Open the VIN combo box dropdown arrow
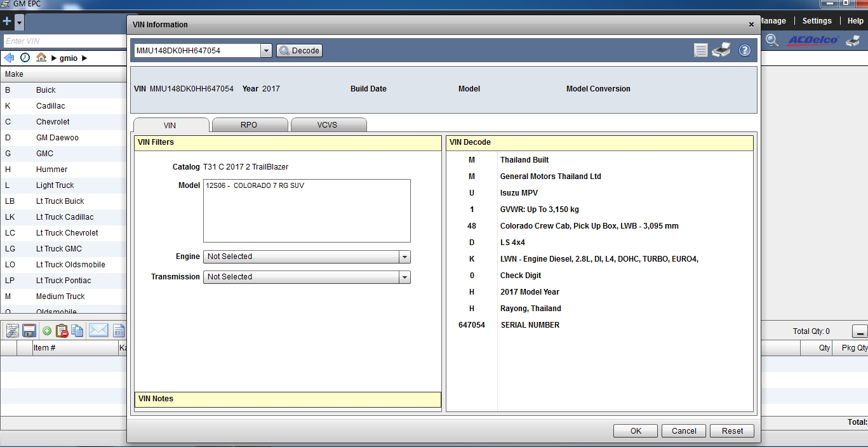The height and width of the screenshot is (447, 868). (x=266, y=51)
